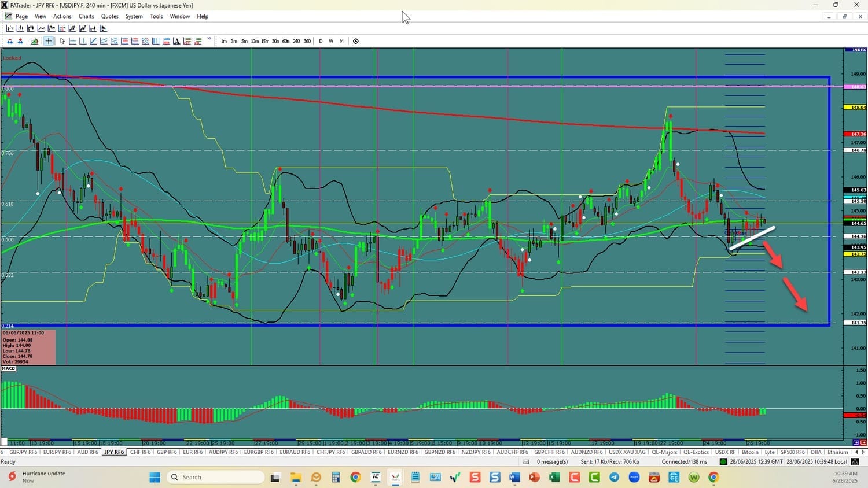The height and width of the screenshot is (488, 868).
Task: Switch to Monthly (M) timeframe
Action: [341, 41]
